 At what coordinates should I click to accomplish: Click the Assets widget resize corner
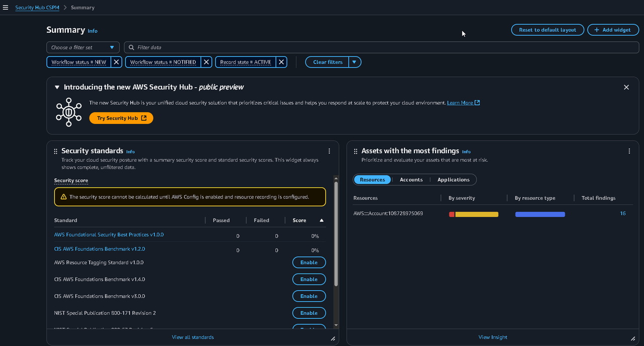(x=633, y=339)
